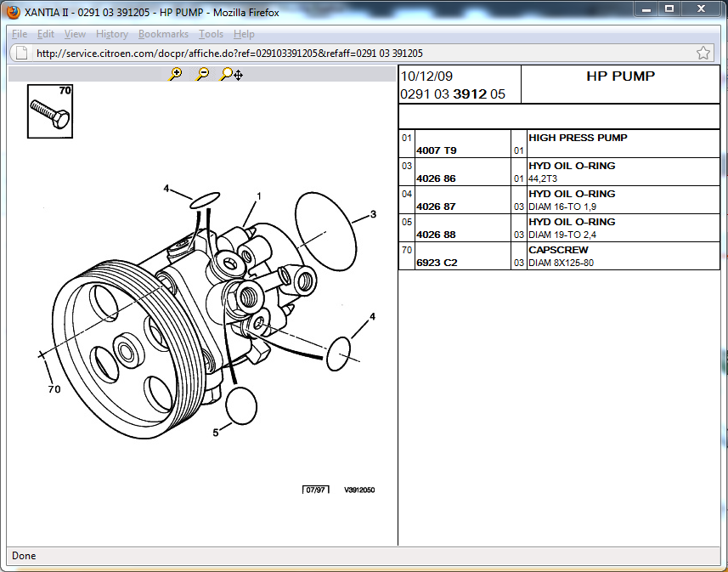The height and width of the screenshot is (572, 728).
Task: Click part number 6923 C2
Action: pyautogui.click(x=437, y=263)
